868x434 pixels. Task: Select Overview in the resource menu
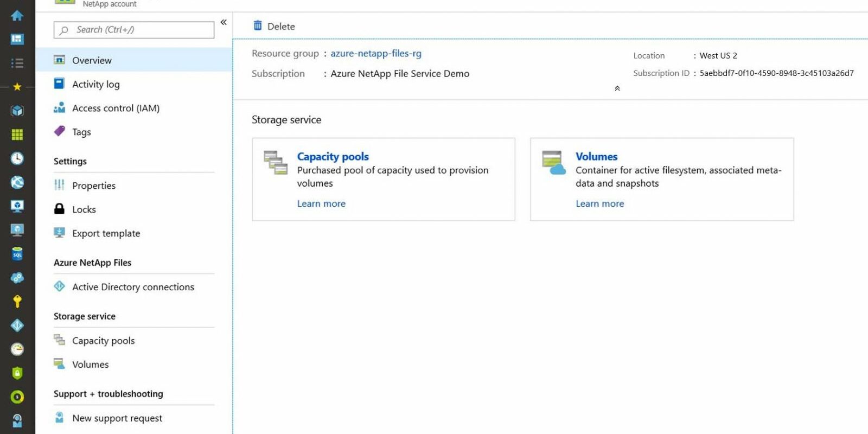(134, 60)
